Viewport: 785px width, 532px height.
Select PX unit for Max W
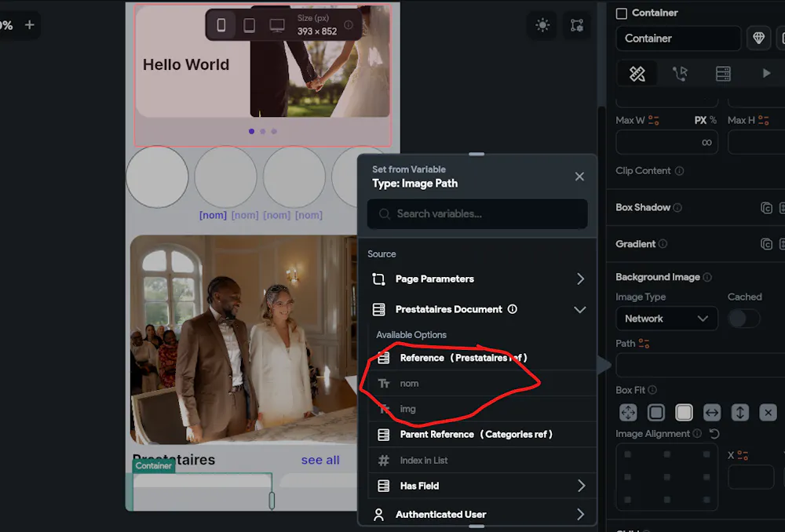point(700,120)
